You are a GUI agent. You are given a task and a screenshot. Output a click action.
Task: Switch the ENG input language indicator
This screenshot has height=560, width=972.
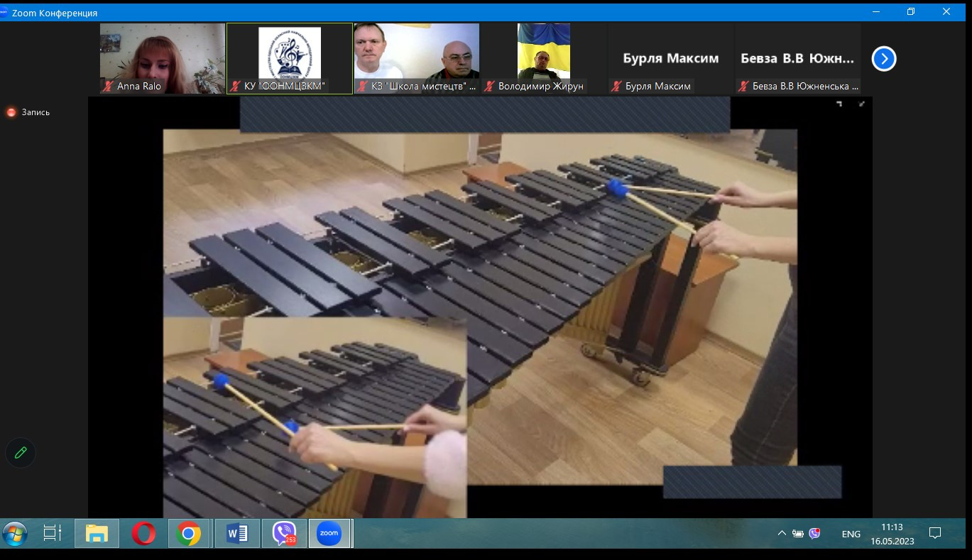[x=851, y=534]
